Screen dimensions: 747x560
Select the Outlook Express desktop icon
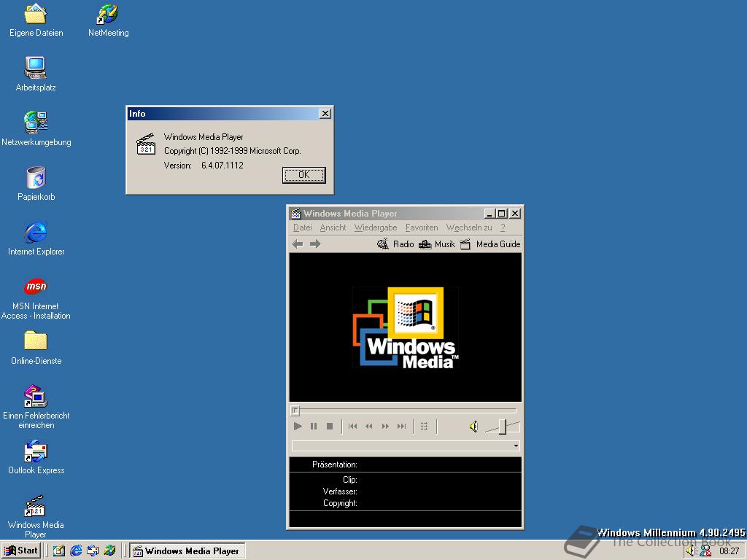(36, 458)
